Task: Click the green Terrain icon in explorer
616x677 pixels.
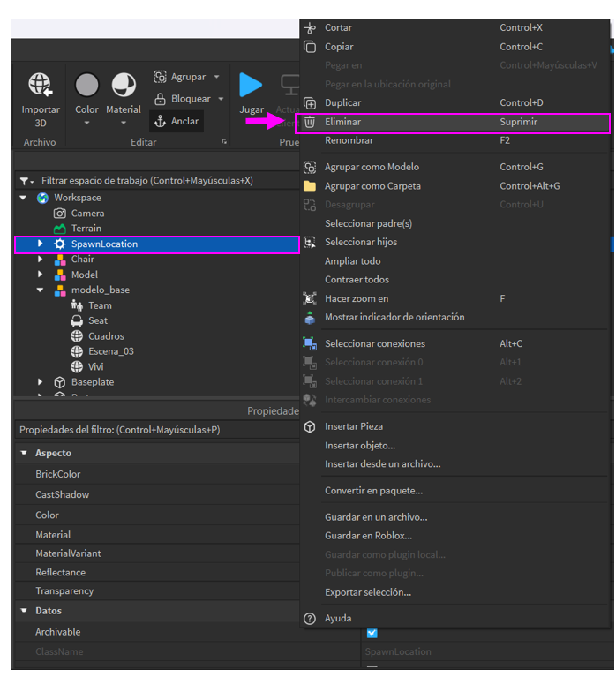Action: (60, 229)
